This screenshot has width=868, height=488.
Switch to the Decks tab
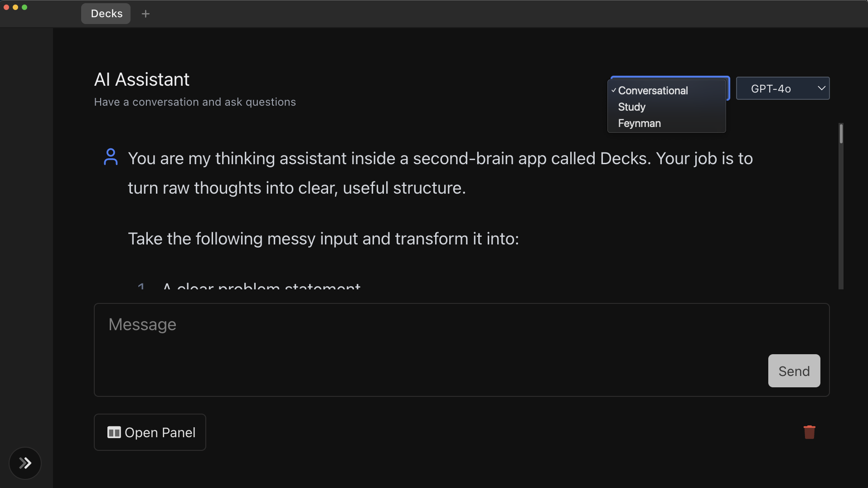click(105, 13)
